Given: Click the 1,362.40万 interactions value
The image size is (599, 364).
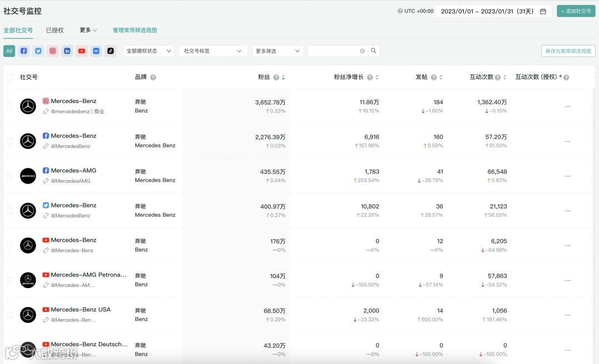Looking at the screenshot, I should point(492,102).
